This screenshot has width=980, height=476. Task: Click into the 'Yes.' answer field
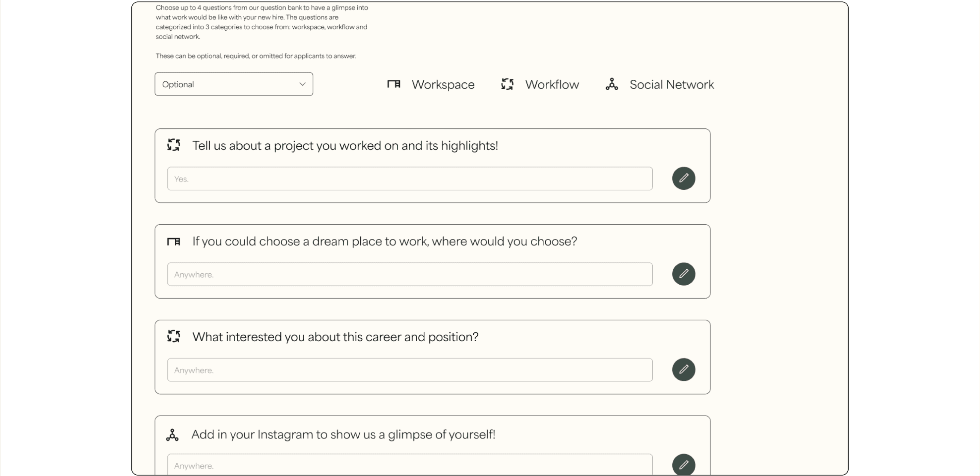click(x=410, y=179)
